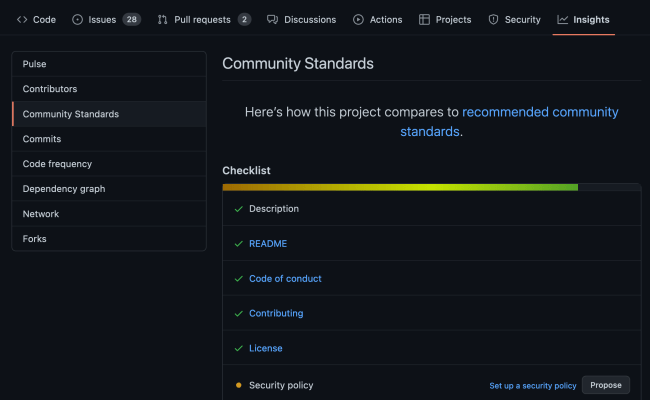Click the Checklist heading

[x=246, y=170]
